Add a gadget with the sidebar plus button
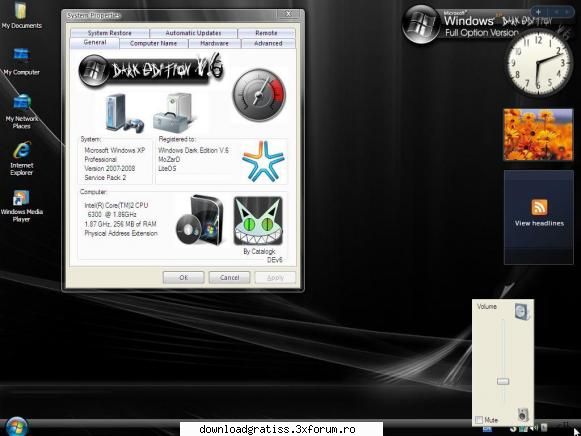 (538, 12)
